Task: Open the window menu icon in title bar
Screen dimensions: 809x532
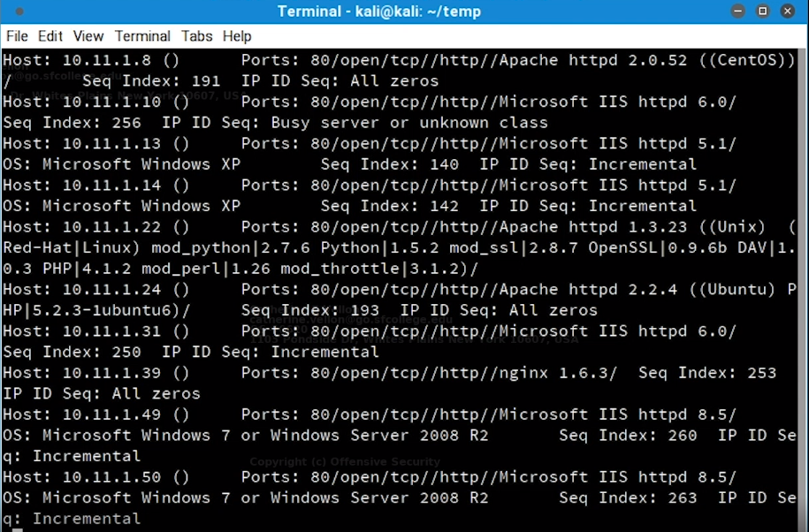Action: pyautogui.click(x=19, y=11)
